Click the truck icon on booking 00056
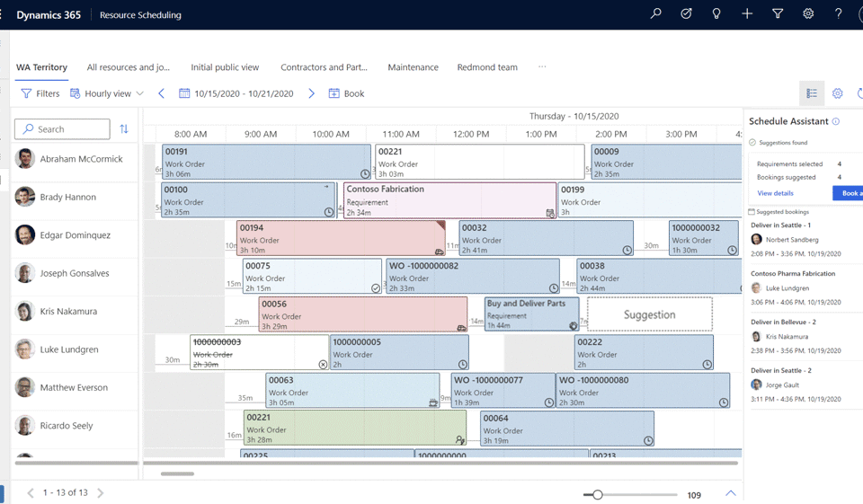 point(461,327)
